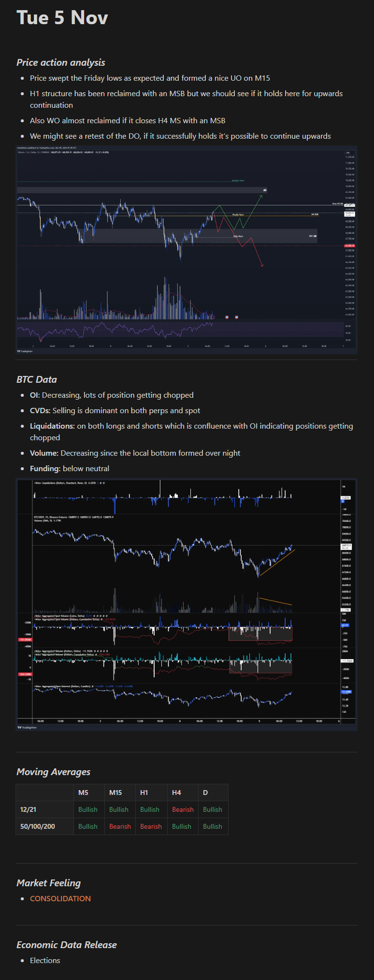Click the TradingView logo on the price chart

[x=25, y=351]
